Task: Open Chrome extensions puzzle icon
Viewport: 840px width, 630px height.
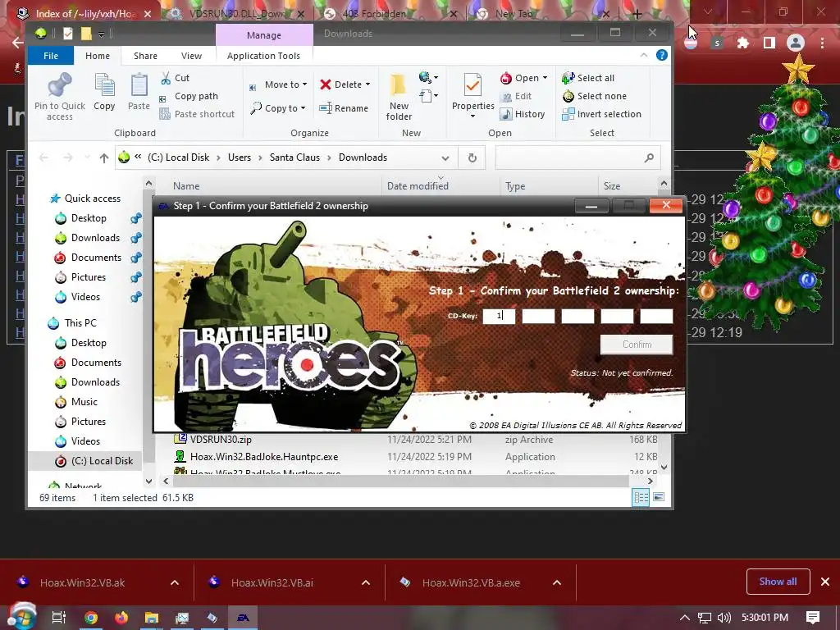Action: [x=743, y=43]
